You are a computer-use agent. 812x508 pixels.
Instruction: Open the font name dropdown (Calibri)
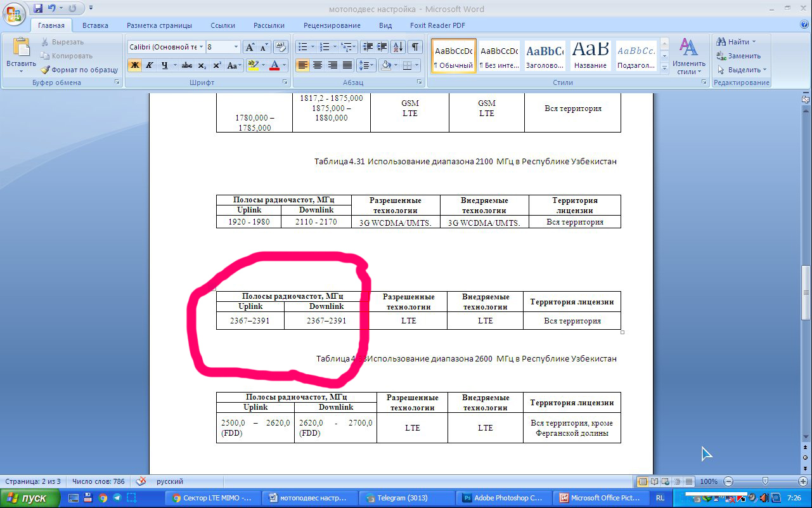pyautogui.click(x=202, y=47)
